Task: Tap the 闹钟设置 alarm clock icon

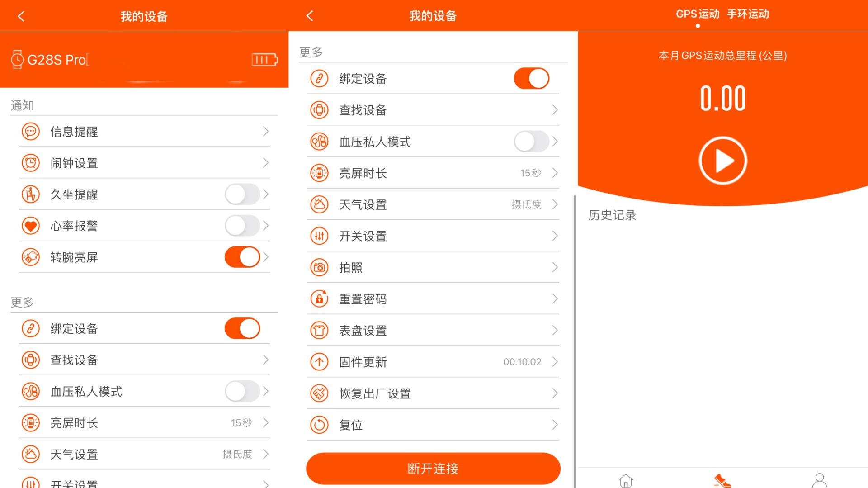Action: 31,163
